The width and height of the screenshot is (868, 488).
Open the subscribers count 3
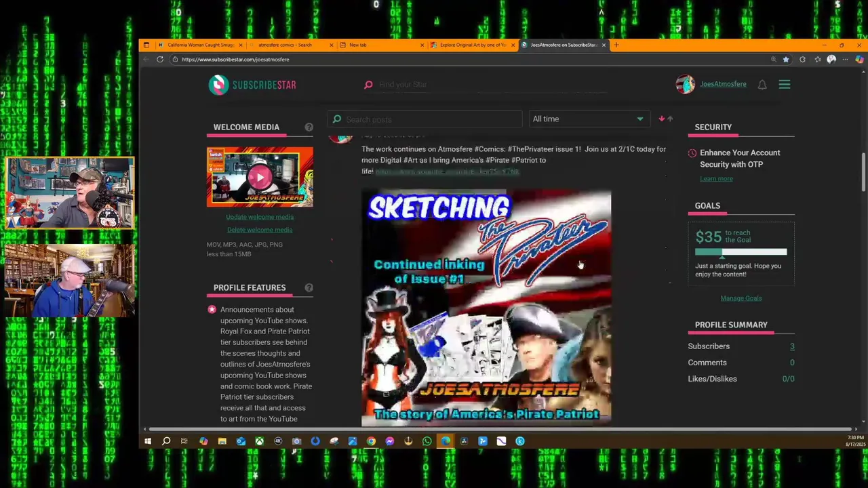791,346
